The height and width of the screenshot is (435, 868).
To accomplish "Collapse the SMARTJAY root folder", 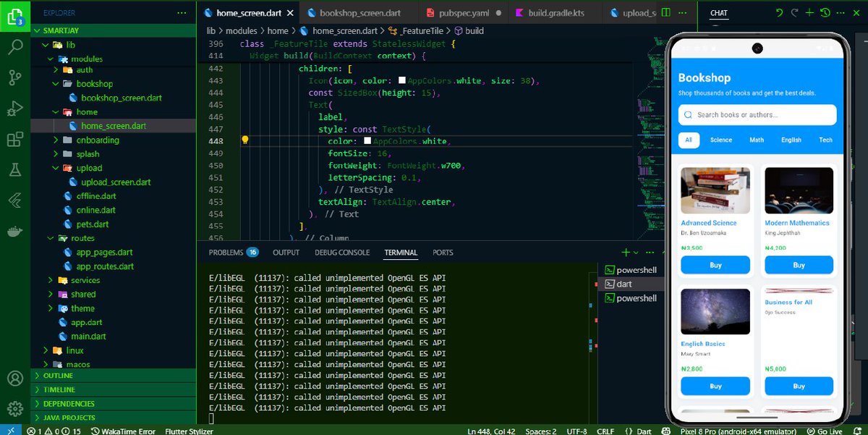I will [x=112, y=30].
